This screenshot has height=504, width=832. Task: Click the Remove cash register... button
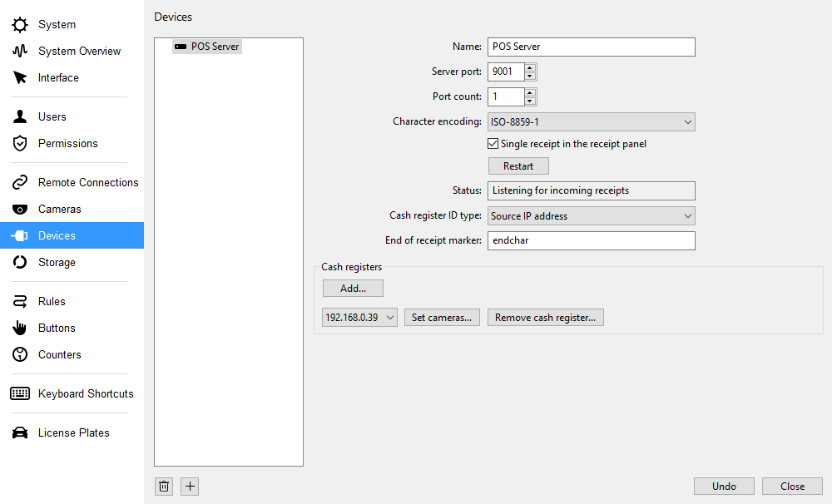click(x=546, y=317)
